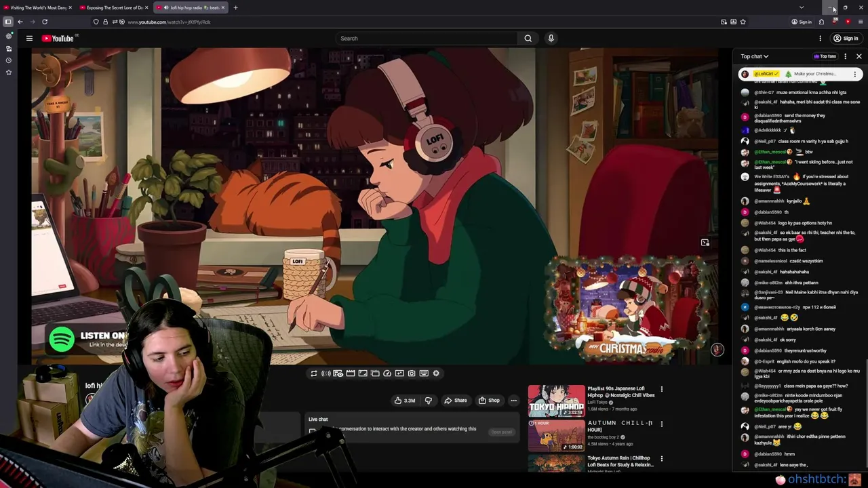This screenshot has width=868, height=488.
Task: Click the enhancer settings gear icon
Action: point(436,373)
